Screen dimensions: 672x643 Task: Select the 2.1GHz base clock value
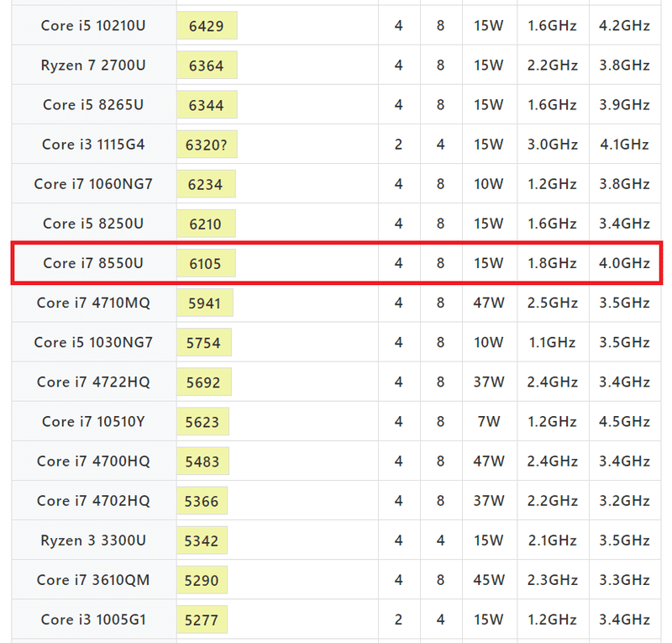coord(553,540)
